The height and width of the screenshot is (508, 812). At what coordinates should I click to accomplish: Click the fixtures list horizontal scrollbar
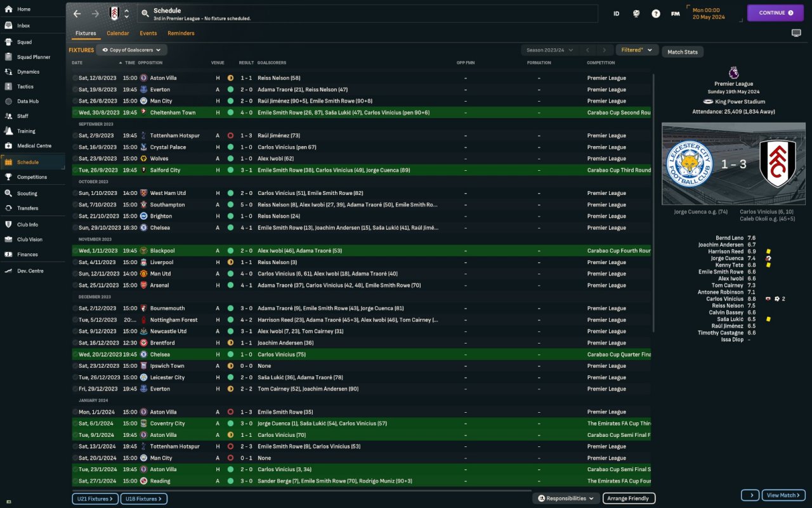[x=301, y=490]
